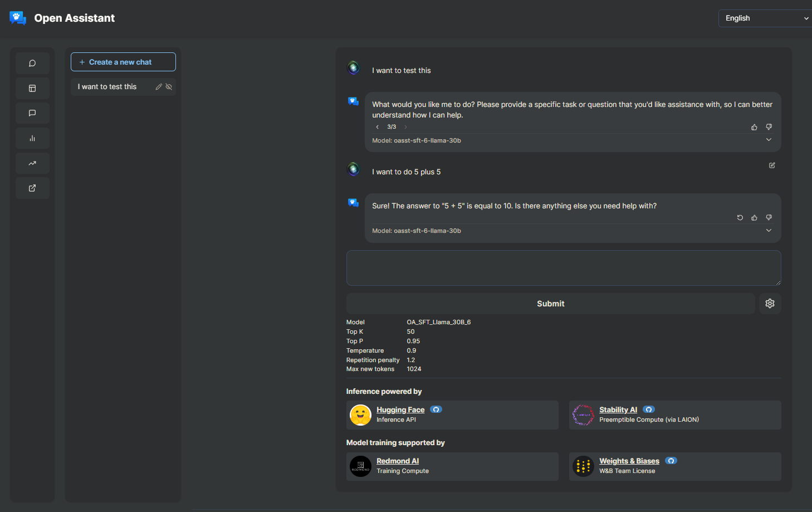Retry the assistant's 5 plus 5 response
Image resolution: width=812 pixels, height=512 pixels.
pos(740,217)
